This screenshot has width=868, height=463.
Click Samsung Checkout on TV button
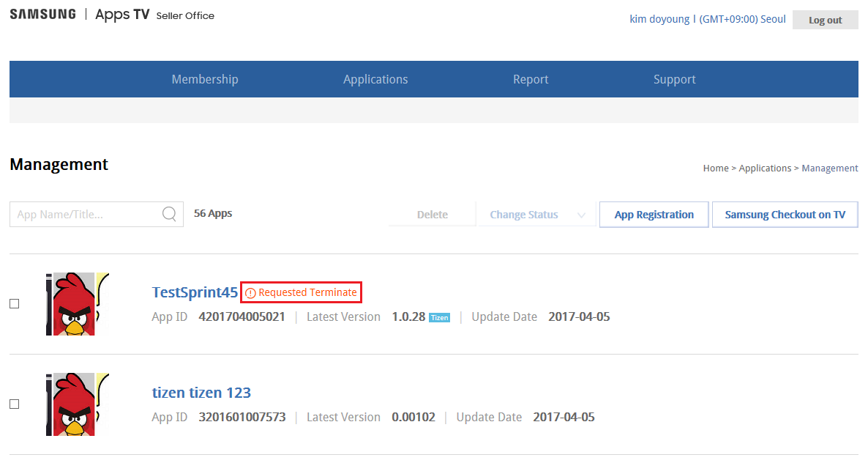(x=785, y=215)
